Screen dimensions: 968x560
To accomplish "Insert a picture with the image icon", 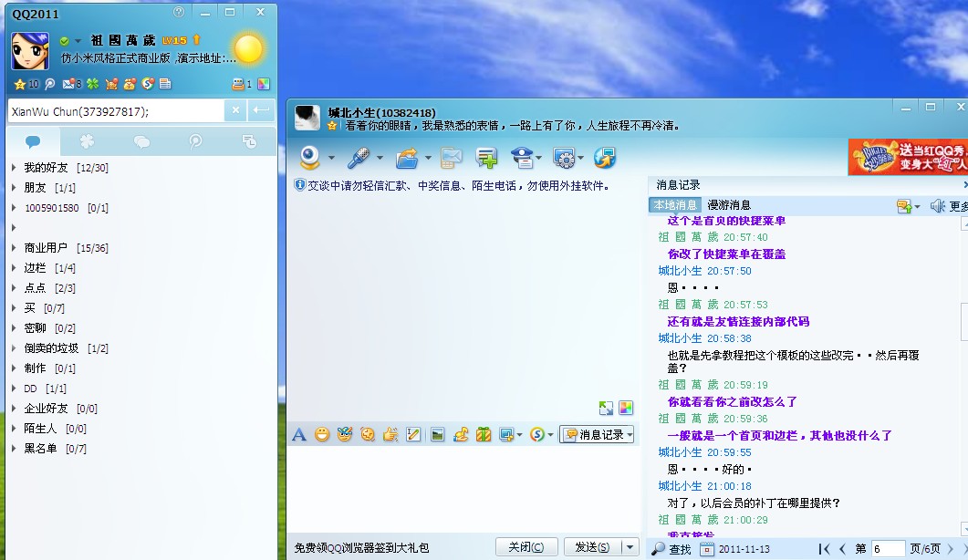I will 438,435.
